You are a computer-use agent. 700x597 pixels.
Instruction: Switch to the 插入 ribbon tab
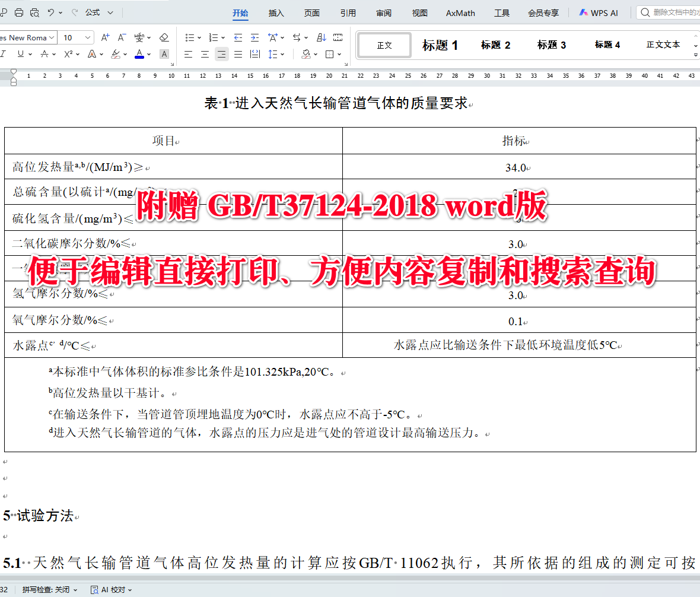pyautogui.click(x=275, y=12)
